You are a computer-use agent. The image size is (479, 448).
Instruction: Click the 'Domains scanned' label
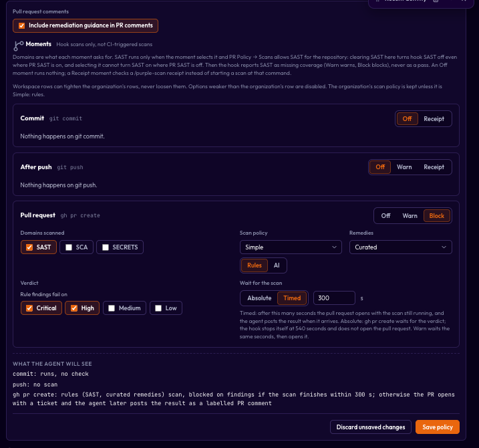(42, 233)
